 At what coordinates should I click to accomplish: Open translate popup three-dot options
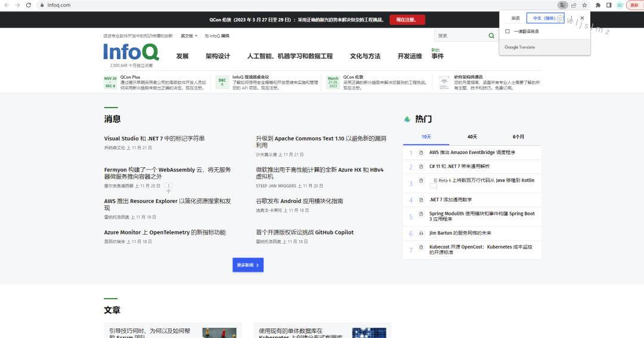571,18
